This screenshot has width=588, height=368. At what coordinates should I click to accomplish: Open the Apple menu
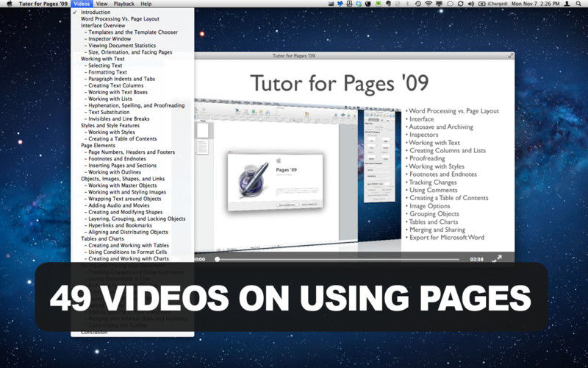[10, 4]
